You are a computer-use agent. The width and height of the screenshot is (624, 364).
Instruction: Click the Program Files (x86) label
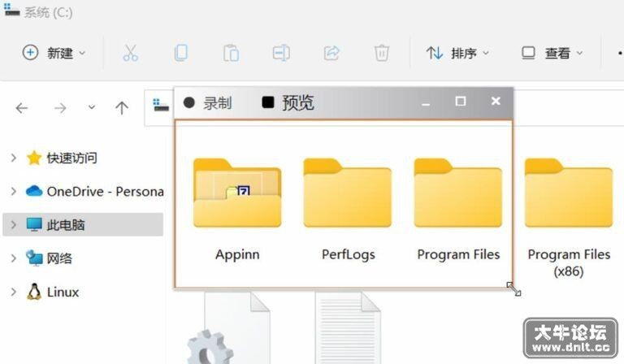[x=569, y=262]
